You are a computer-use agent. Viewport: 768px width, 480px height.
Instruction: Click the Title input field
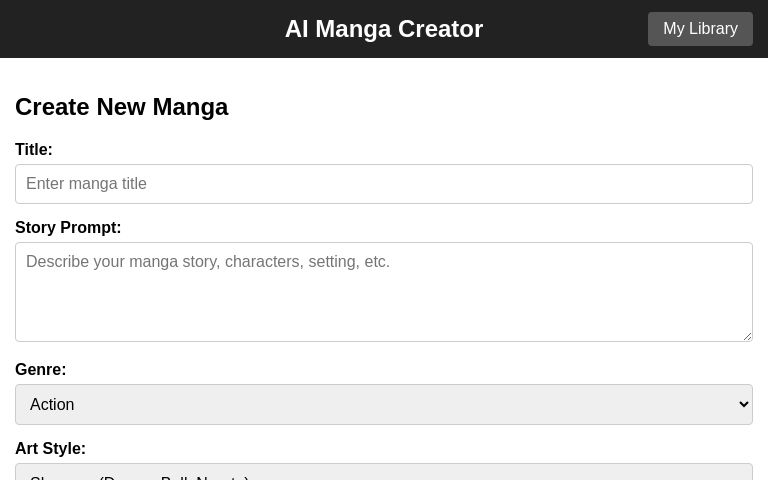click(384, 184)
